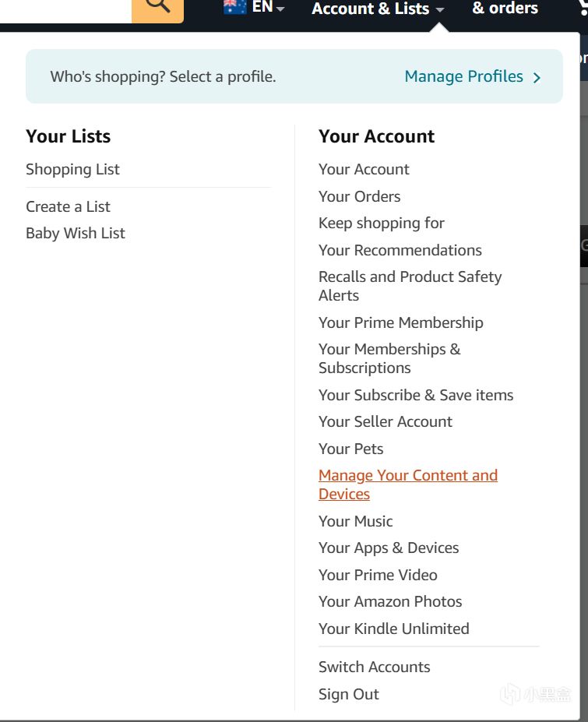The width and height of the screenshot is (588, 722).
Task: Click Sign Out
Action: [348, 694]
